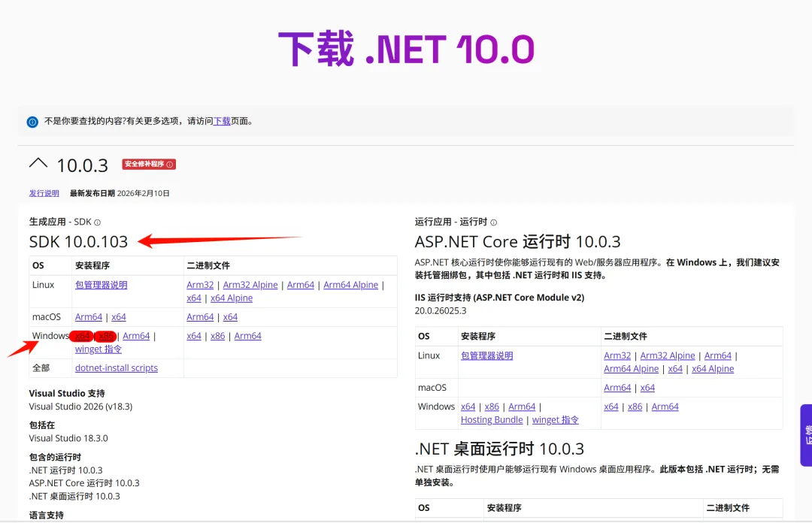Viewport: 812px width, 523px height.
Task: Download SDK Windows x86 binary
Action: pyautogui.click(x=217, y=336)
